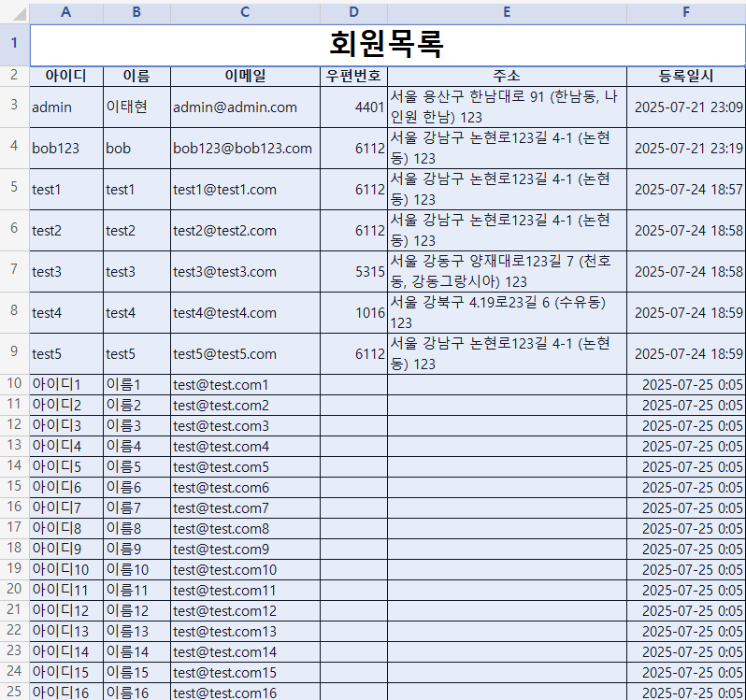Viewport: 746px width, 700px height.
Task: Select column D header
Action: click(353, 12)
